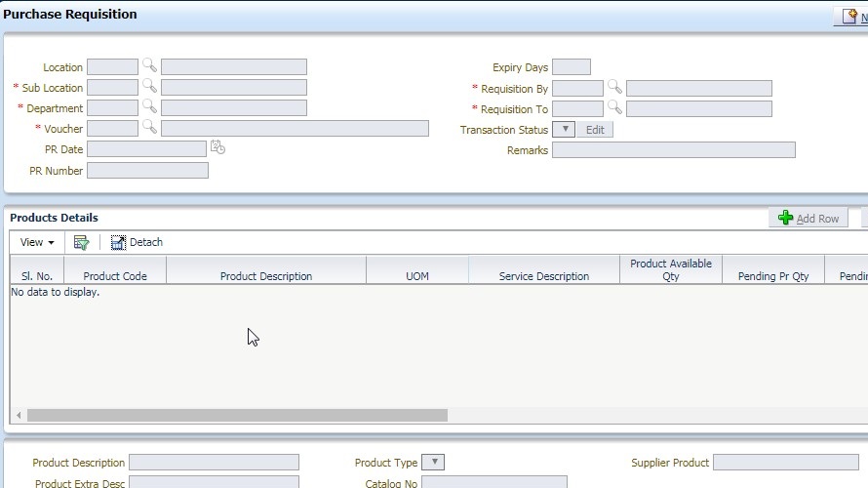This screenshot has width=868, height=488.
Task: Open the View menu in Products Details
Action: pos(37,243)
